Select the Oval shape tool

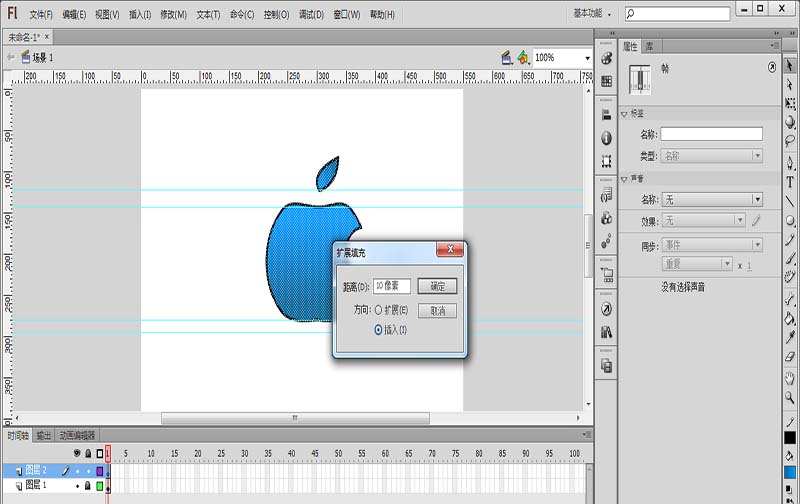pos(790,220)
